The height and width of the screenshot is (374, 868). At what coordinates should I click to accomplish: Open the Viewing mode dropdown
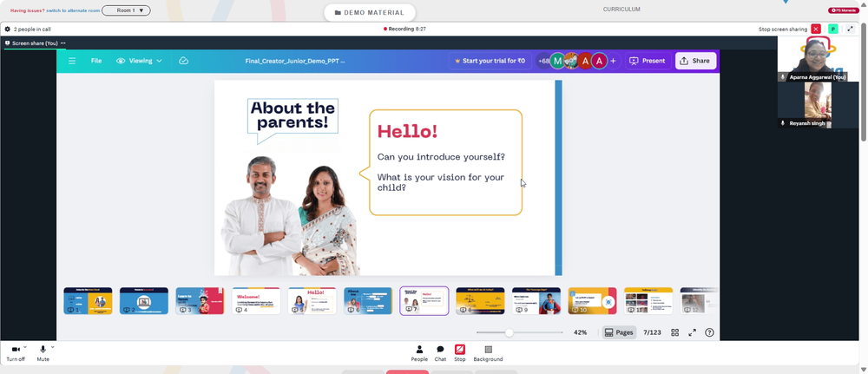pos(139,61)
